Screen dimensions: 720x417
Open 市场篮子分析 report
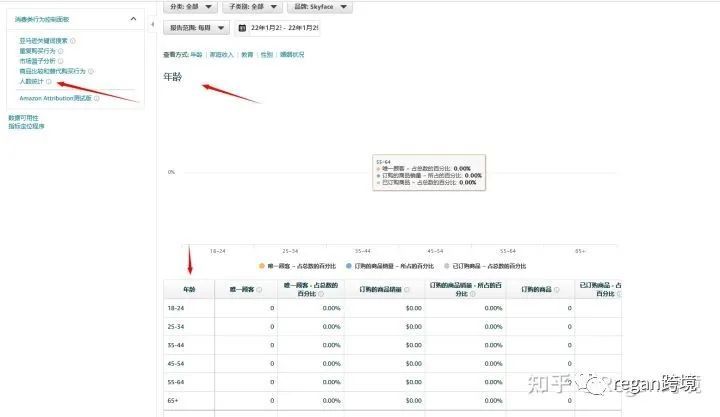click(x=37, y=61)
